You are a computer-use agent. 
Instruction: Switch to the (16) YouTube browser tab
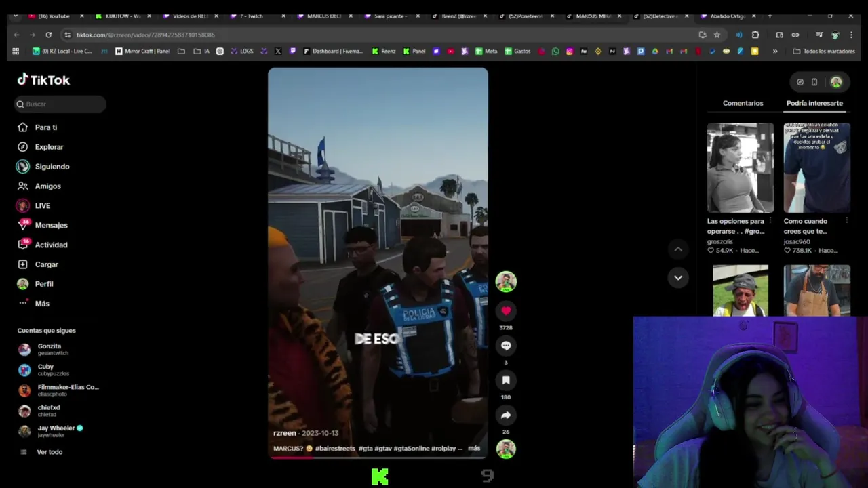(54, 16)
